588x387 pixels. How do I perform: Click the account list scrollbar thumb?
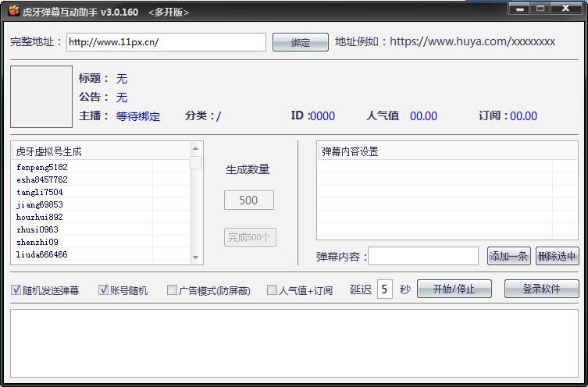[x=195, y=163]
